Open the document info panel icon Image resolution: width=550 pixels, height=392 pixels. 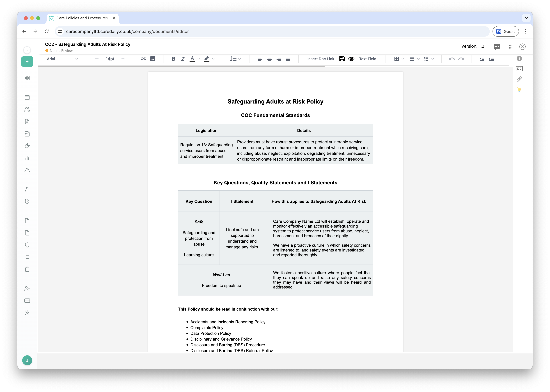pyautogui.click(x=519, y=58)
